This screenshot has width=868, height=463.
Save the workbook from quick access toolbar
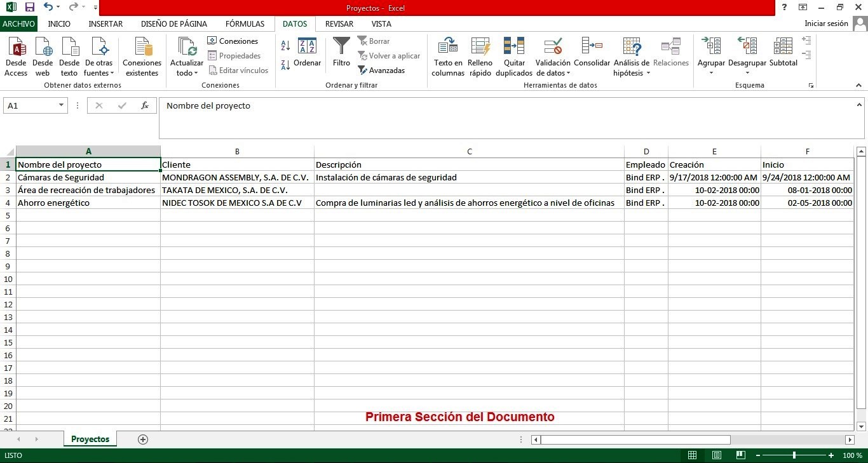29,8
